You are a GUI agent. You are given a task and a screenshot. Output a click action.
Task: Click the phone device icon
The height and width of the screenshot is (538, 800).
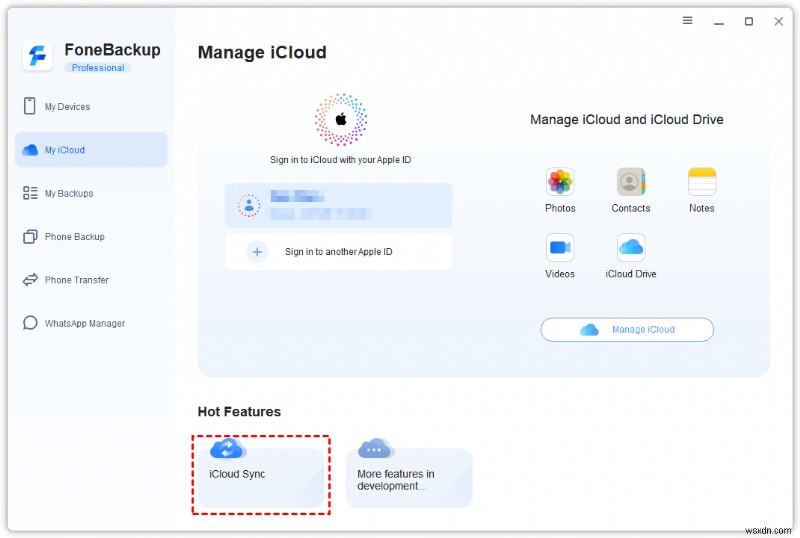[30, 106]
